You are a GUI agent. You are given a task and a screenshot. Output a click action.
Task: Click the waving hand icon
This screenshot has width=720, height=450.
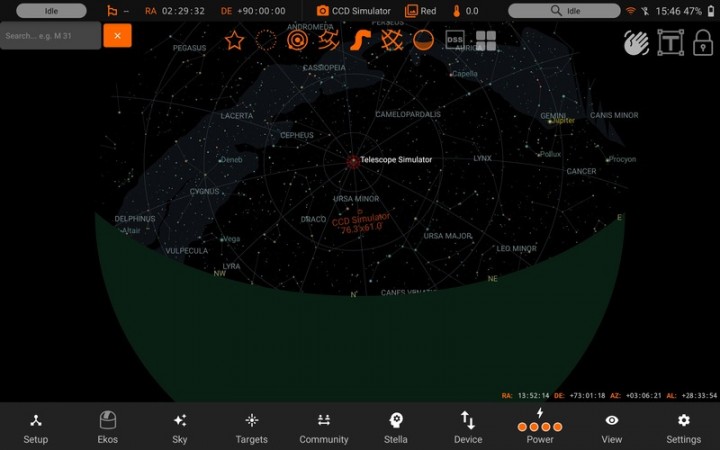pyautogui.click(x=637, y=42)
